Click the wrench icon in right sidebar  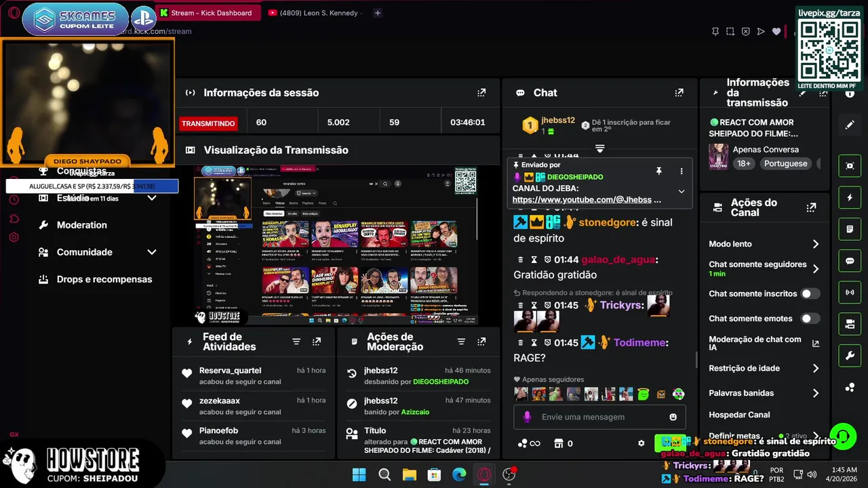click(x=850, y=356)
